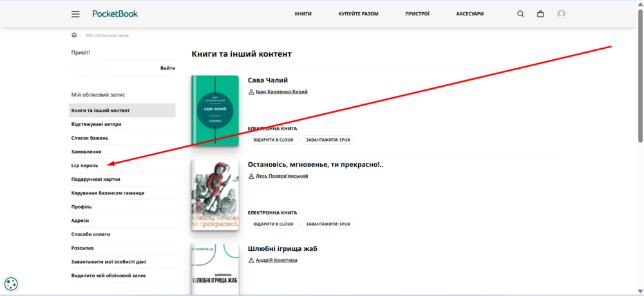Open the search magnifier icon

520,14
